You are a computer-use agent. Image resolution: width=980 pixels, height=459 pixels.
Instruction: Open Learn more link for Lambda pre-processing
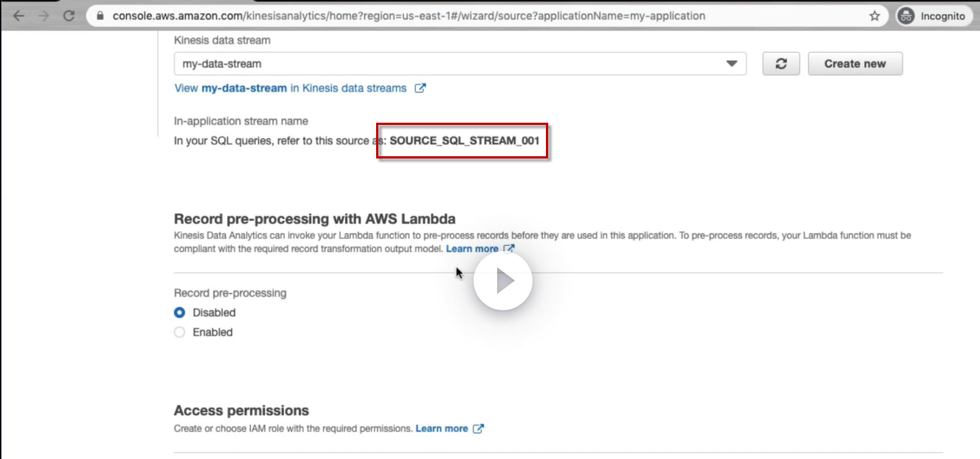pyautogui.click(x=472, y=249)
